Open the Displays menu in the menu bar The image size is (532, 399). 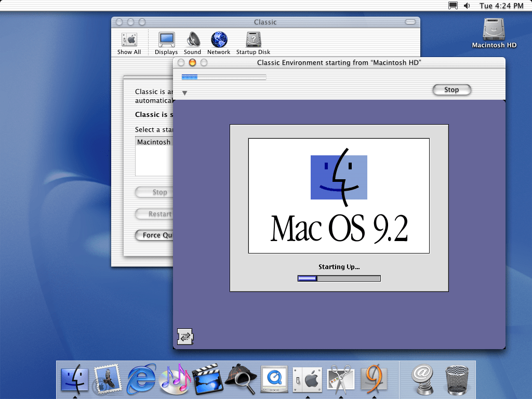pos(453,6)
